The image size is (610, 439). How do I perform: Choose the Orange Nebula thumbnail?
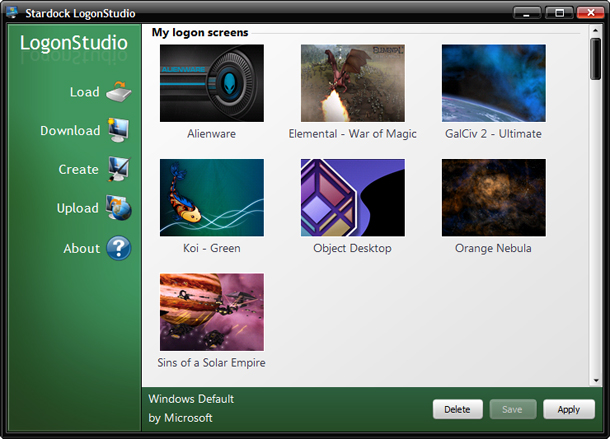tap(493, 197)
